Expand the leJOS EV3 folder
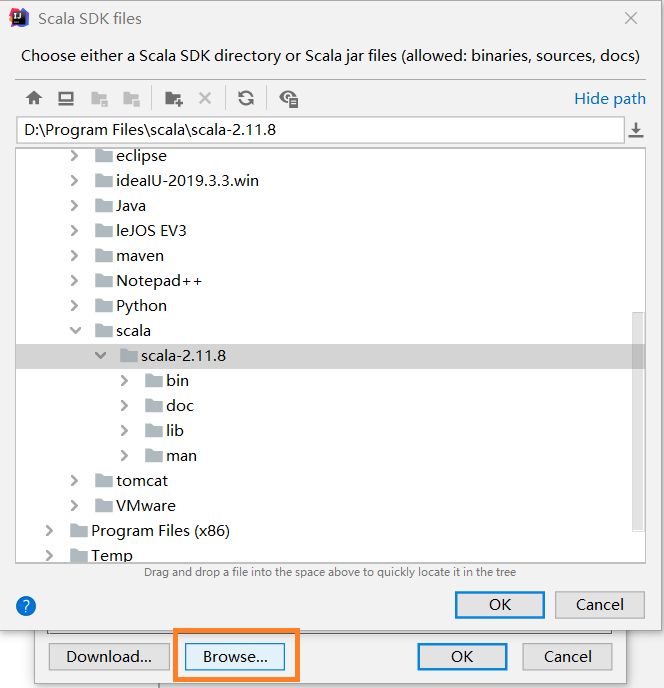664x688 pixels. click(75, 230)
